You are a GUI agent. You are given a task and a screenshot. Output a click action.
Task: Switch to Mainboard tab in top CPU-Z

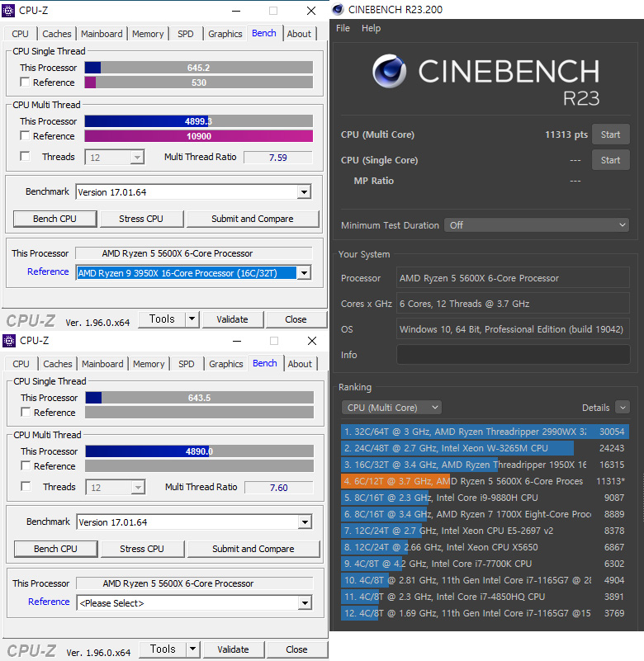pyautogui.click(x=102, y=34)
